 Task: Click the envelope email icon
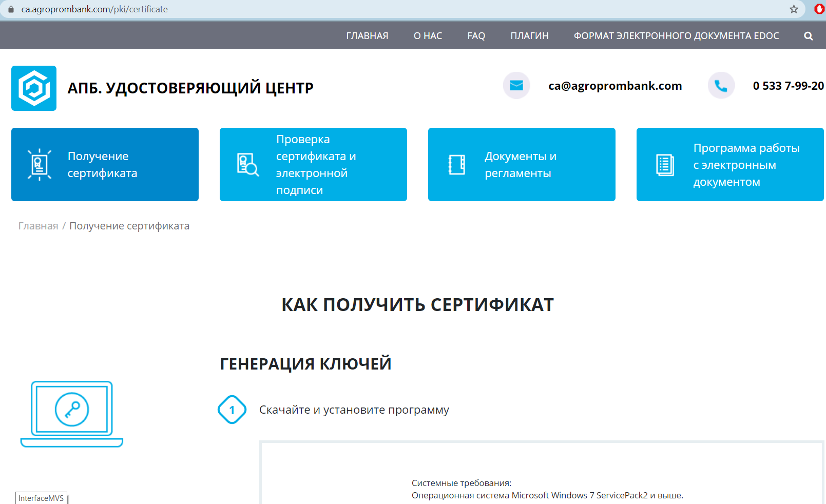click(516, 85)
